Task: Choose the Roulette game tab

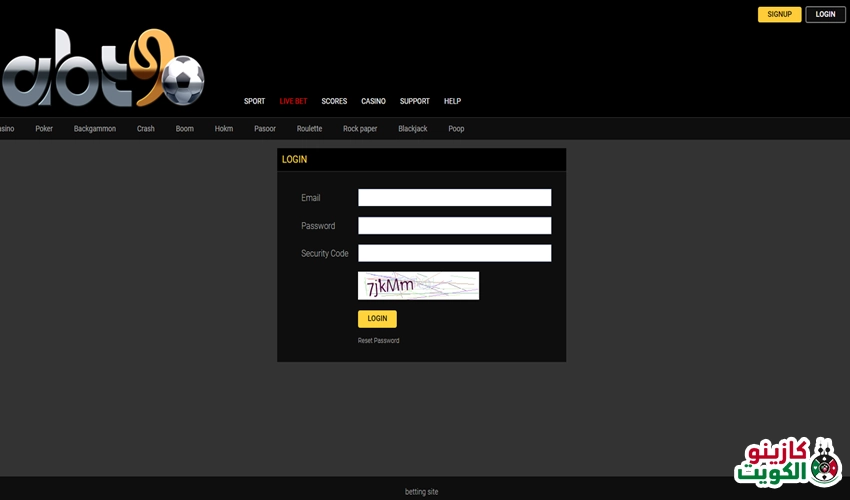Action: click(x=309, y=129)
